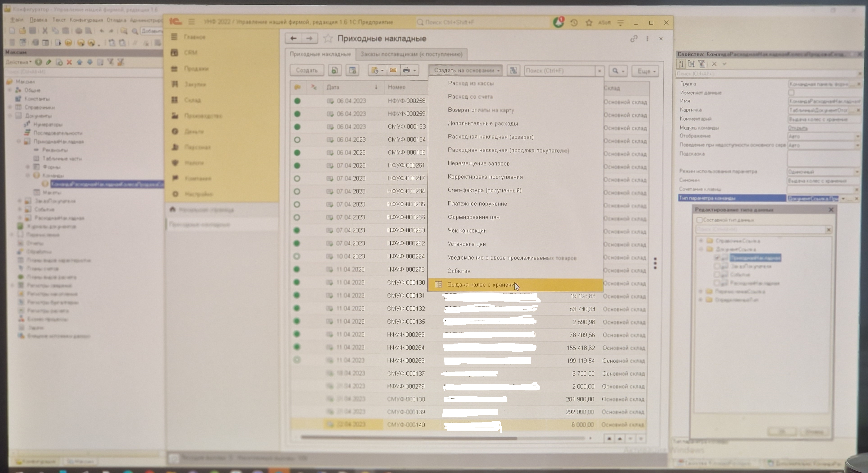Select Расход из кассы menu item
The width and height of the screenshot is (868, 473).
[516, 83]
